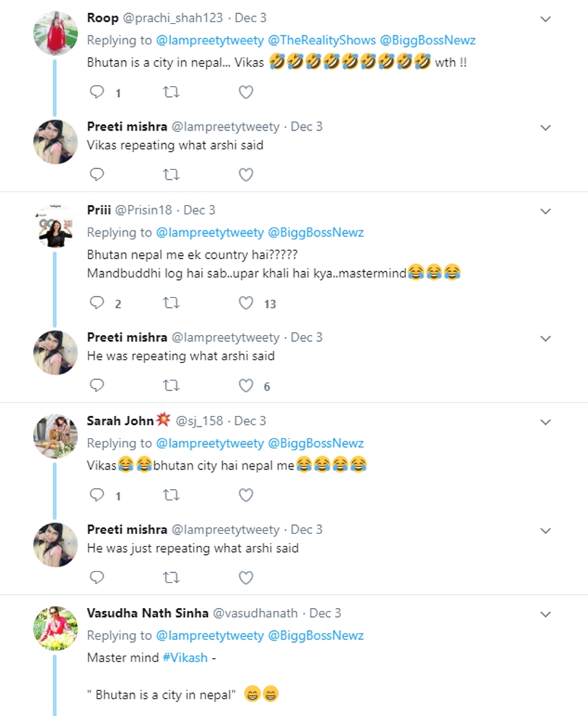Reply to Roop's tweet about Bhutan
The image size is (588, 716).
(x=98, y=92)
